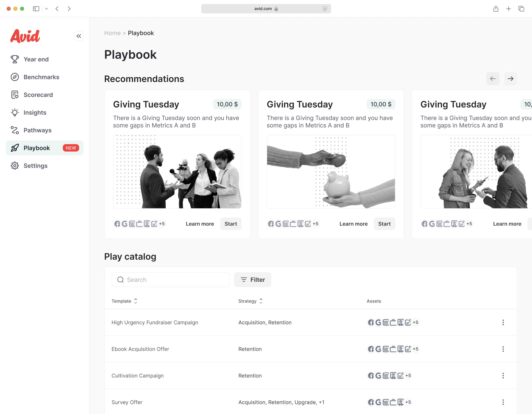The height and width of the screenshot is (414, 532).
Task: Open options menu for High Urgency Fundraiser Campaign
Action: tap(503, 322)
